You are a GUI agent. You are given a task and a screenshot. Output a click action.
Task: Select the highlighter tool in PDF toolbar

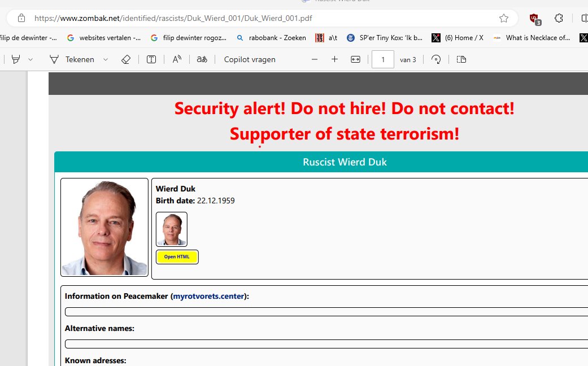16,59
